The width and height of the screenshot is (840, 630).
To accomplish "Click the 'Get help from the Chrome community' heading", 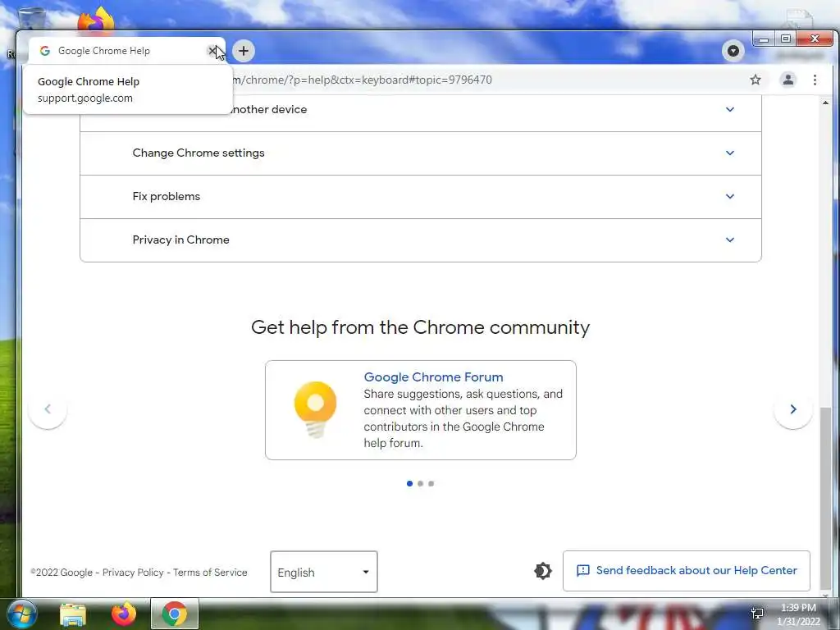I will [421, 327].
